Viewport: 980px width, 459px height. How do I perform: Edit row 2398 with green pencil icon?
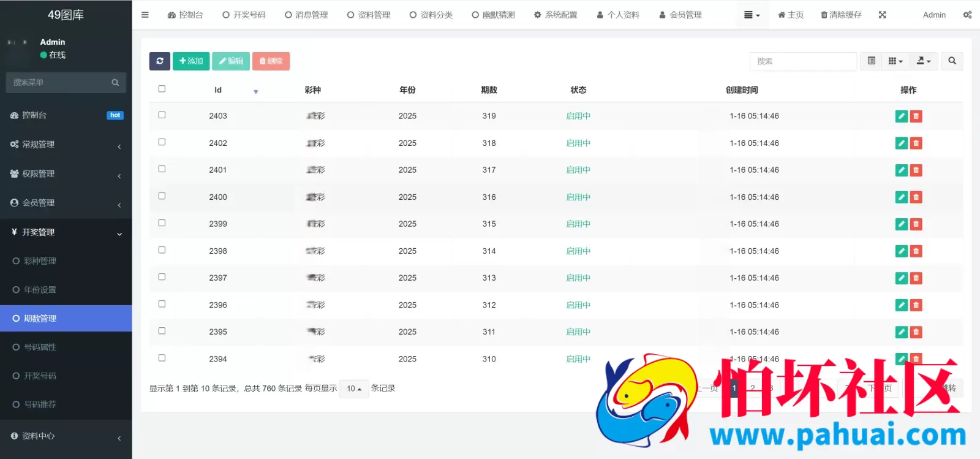902,251
